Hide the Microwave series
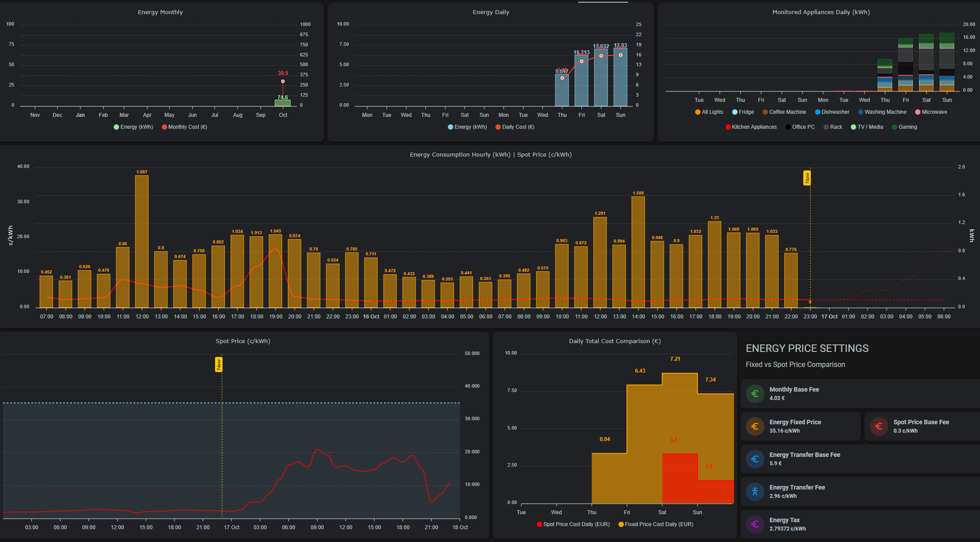The width and height of the screenshot is (980, 542). click(x=931, y=112)
